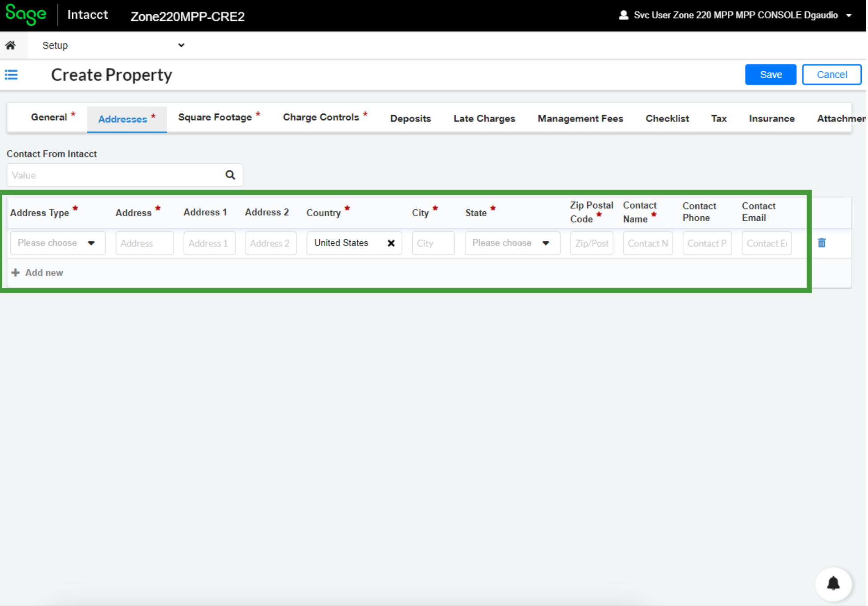Expand the Setup module dropdown
The height and width of the screenshot is (606, 868).
(181, 45)
